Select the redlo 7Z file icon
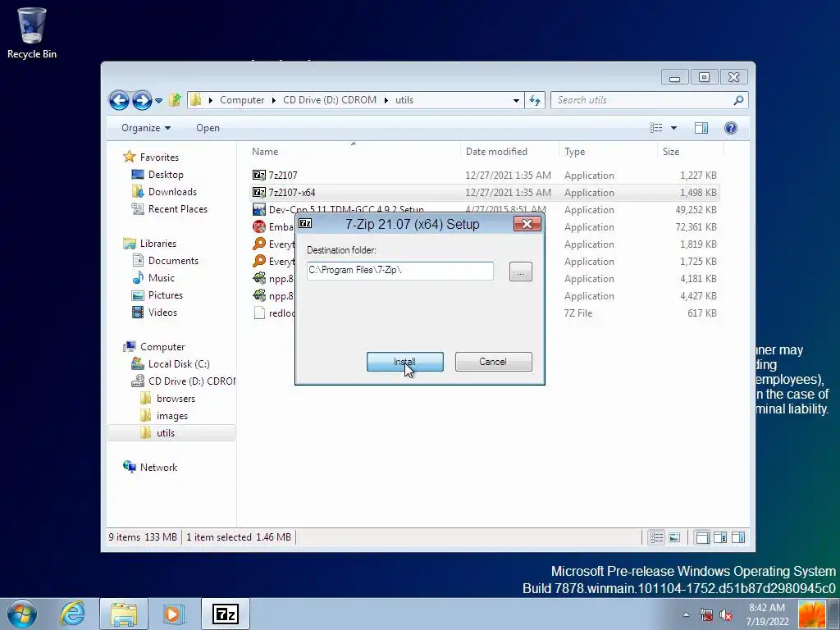This screenshot has height=630, width=840. [259, 313]
